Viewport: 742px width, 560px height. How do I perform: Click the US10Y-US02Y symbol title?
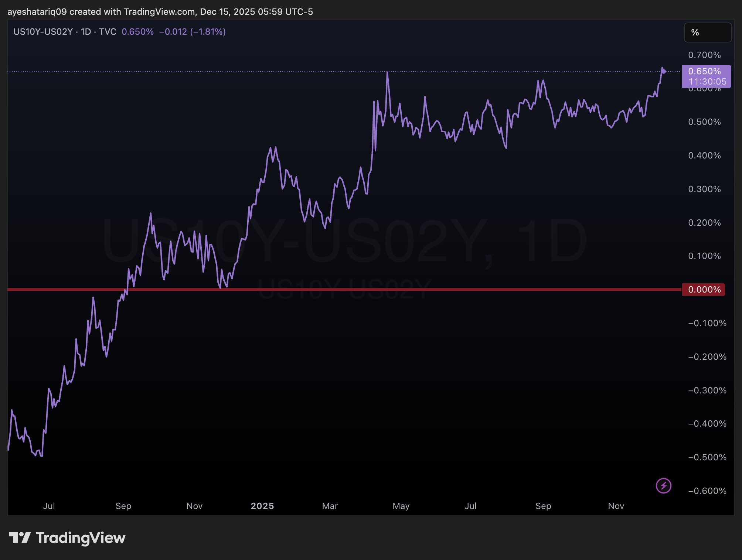43,32
